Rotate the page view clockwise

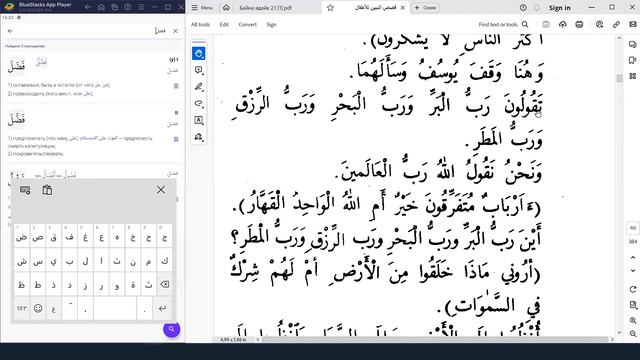(x=633, y=289)
